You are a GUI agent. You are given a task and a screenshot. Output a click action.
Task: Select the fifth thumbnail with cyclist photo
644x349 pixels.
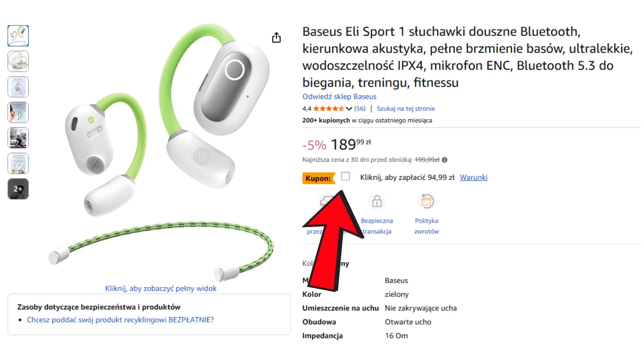pos(18,138)
